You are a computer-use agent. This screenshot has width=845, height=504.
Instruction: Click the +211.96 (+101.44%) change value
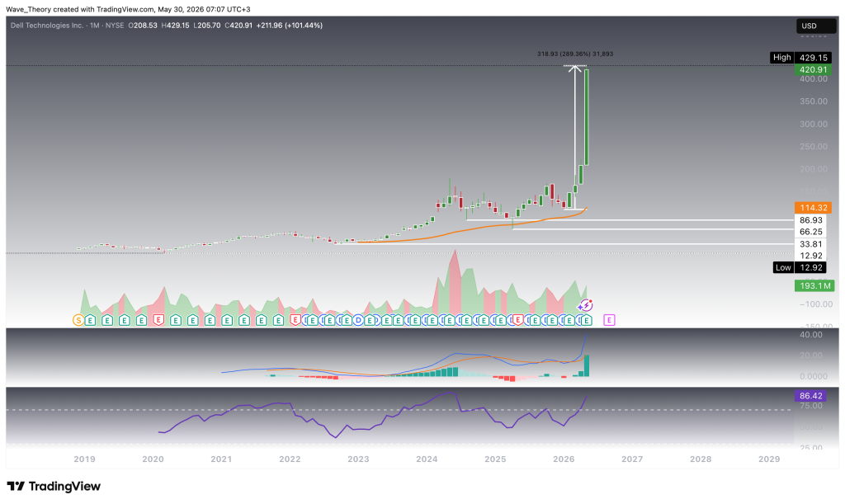(x=290, y=26)
